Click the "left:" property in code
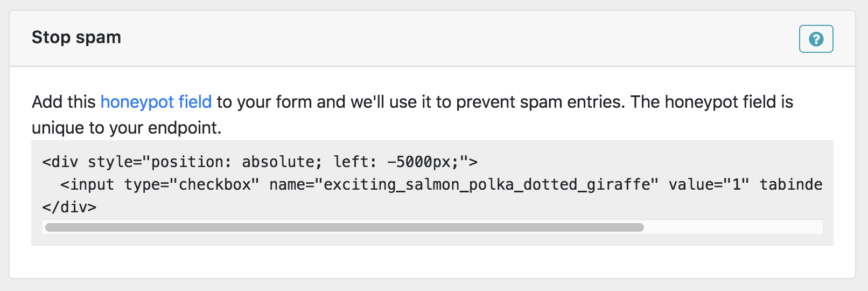The width and height of the screenshot is (868, 291). tap(355, 162)
